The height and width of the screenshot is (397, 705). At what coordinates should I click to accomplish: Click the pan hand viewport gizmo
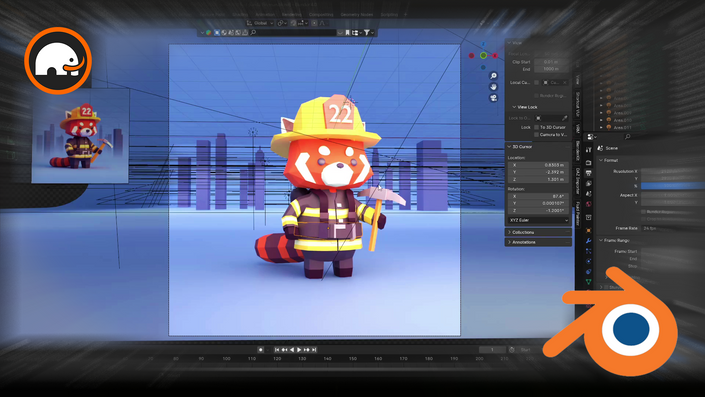(493, 87)
